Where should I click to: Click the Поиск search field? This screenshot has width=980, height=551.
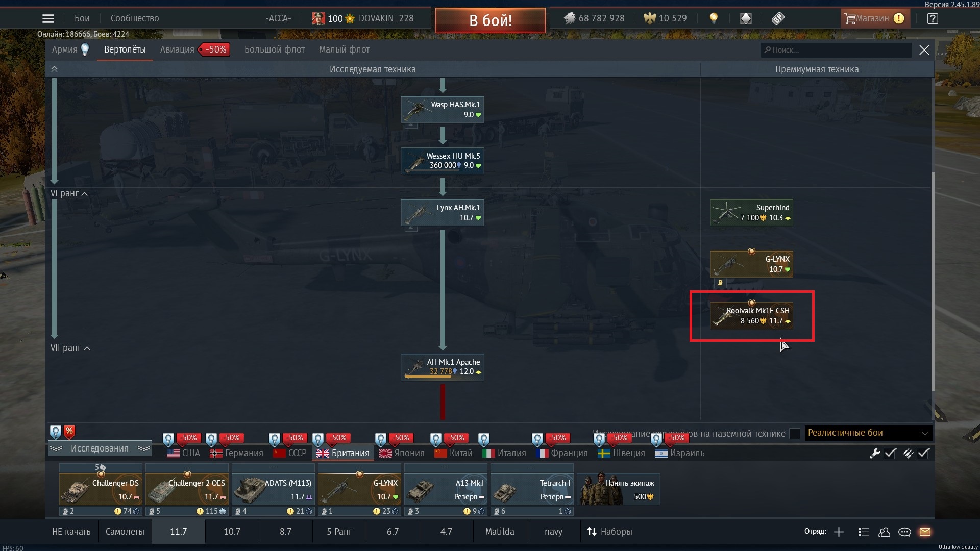(837, 50)
